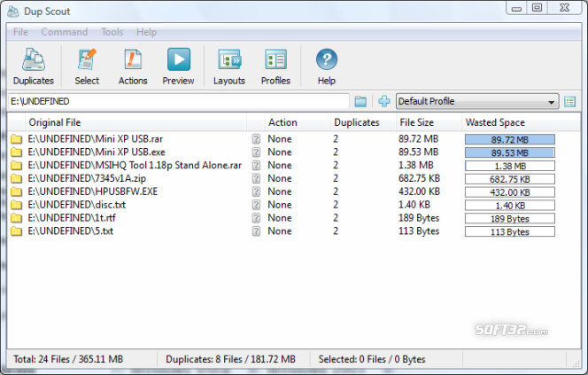
Task: Click the Duplicates toolbar icon
Action: click(34, 66)
